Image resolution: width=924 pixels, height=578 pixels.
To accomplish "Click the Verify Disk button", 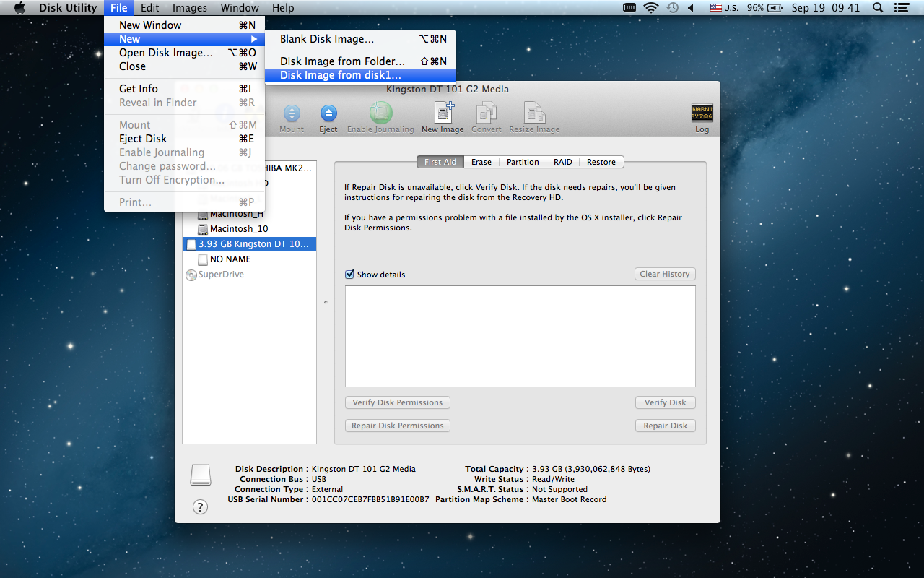I will (666, 402).
